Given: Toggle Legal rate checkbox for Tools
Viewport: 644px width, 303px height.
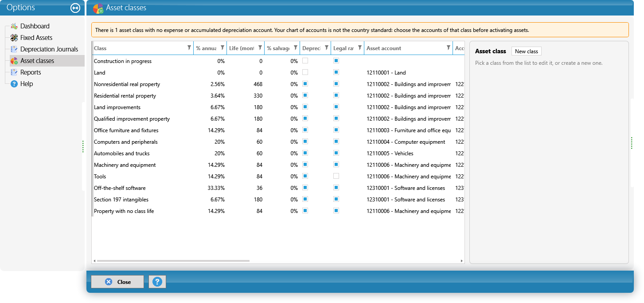Looking at the screenshot, I should coord(336,176).
